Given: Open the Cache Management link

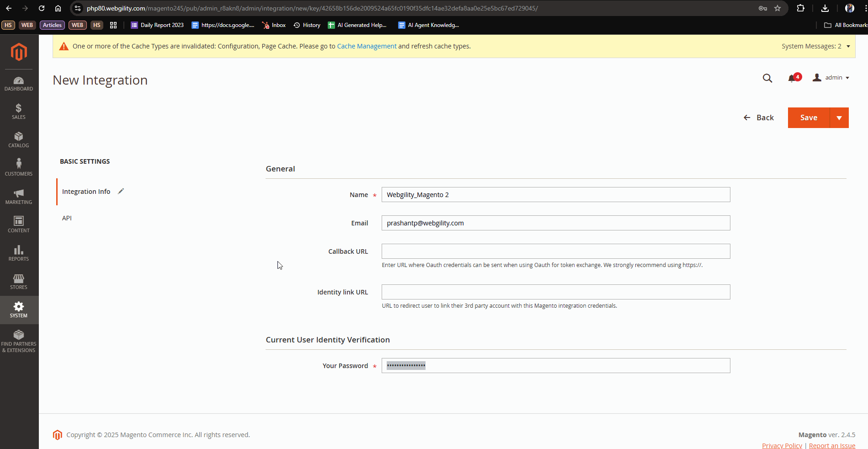Looking at the screenshot, I should pos(367,46).
